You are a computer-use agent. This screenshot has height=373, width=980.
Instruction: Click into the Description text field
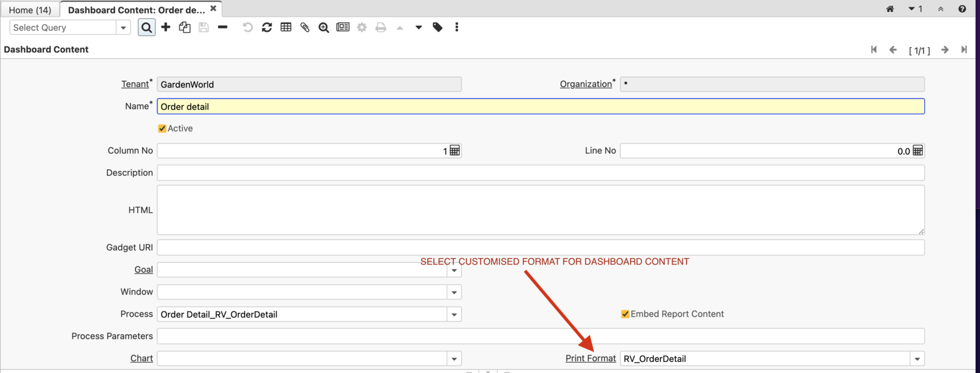540,173
